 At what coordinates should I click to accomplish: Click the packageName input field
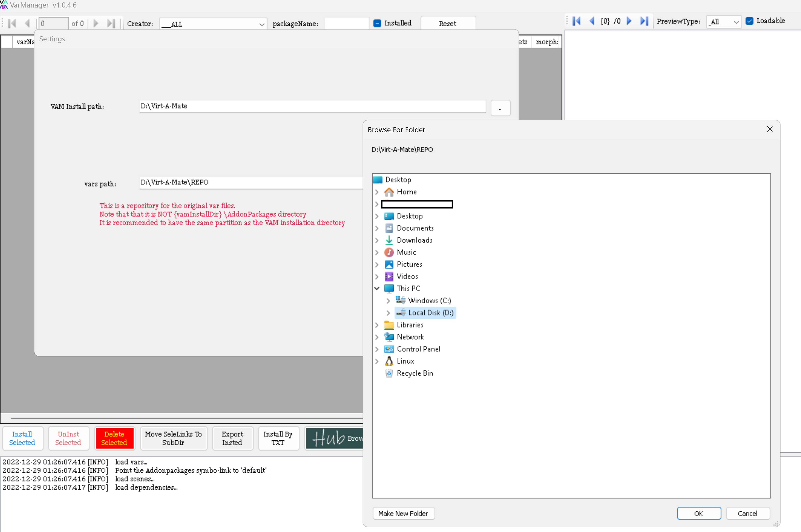coord(346,23)
